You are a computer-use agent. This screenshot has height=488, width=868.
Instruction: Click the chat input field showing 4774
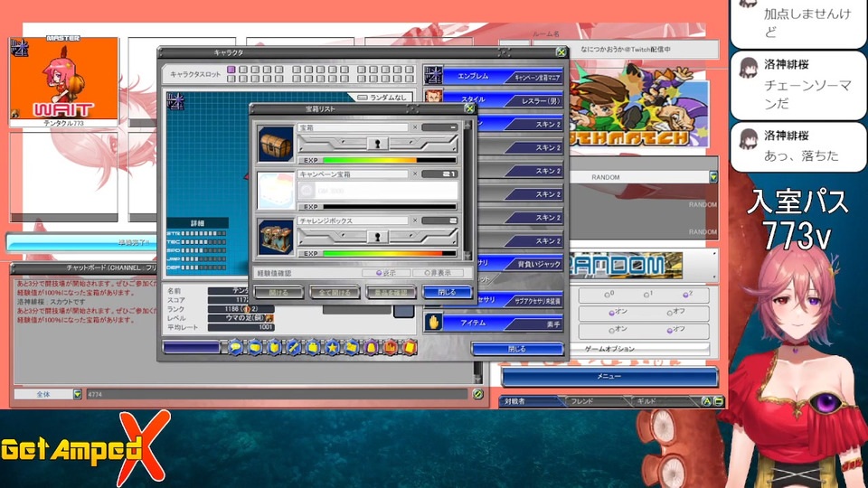pyautogui.click(x=277, y=394)
